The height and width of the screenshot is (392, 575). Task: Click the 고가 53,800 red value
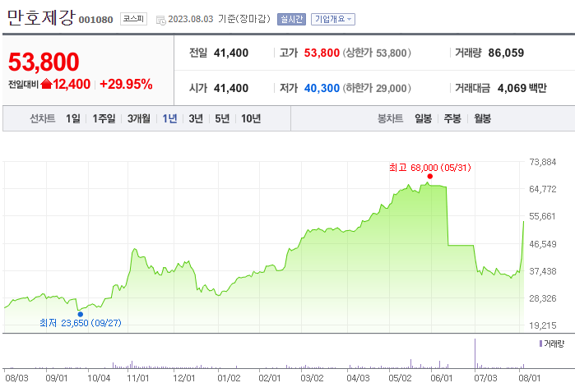click(x=322, y=53)
